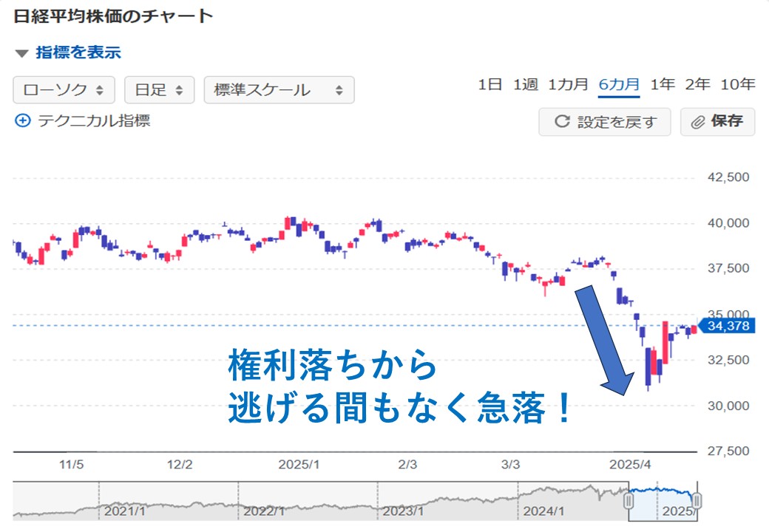The image size is (769, 532).
Task: Expand the 指標を表示 disclosure triangle
Action: [x=22, y=53]
